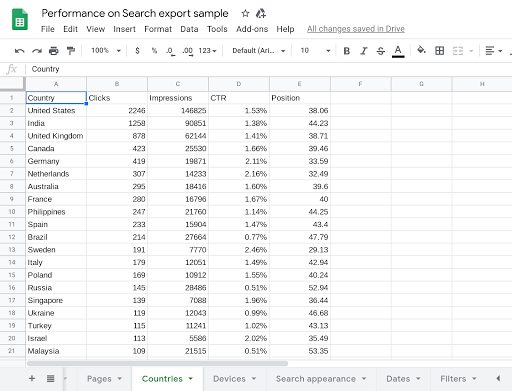Image resolution: width=512 pixels, height=391 pixels.
Task: Select the CTR header cell
Action: tap(239, 98)
